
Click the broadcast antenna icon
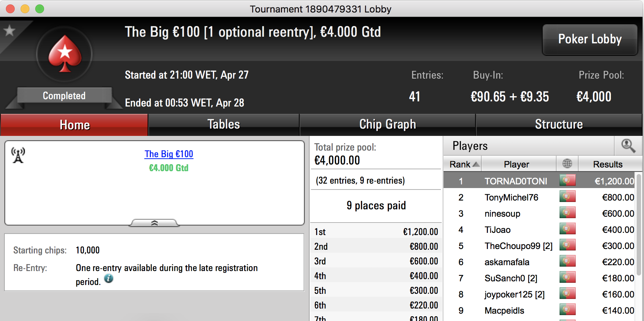(x=18, y=155)
